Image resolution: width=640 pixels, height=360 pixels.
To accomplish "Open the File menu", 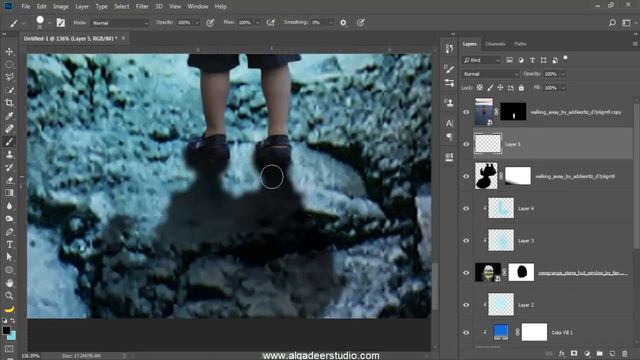I will pos(26,7).
